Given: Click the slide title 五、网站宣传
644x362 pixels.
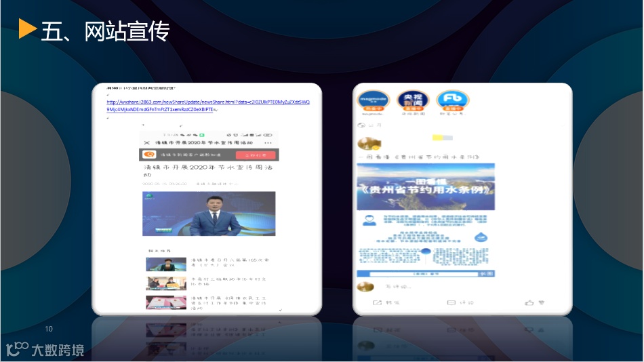Looking at the screenshot, I should tap(105, 31).
